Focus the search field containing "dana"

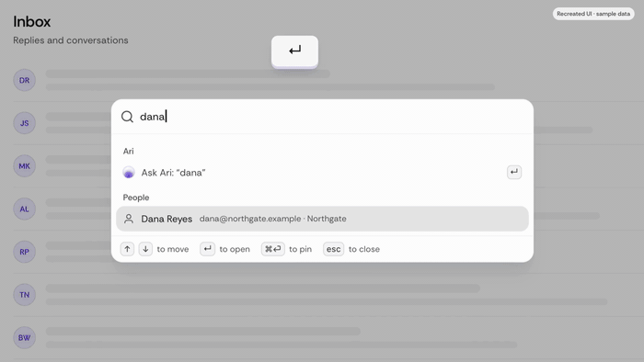322,117
